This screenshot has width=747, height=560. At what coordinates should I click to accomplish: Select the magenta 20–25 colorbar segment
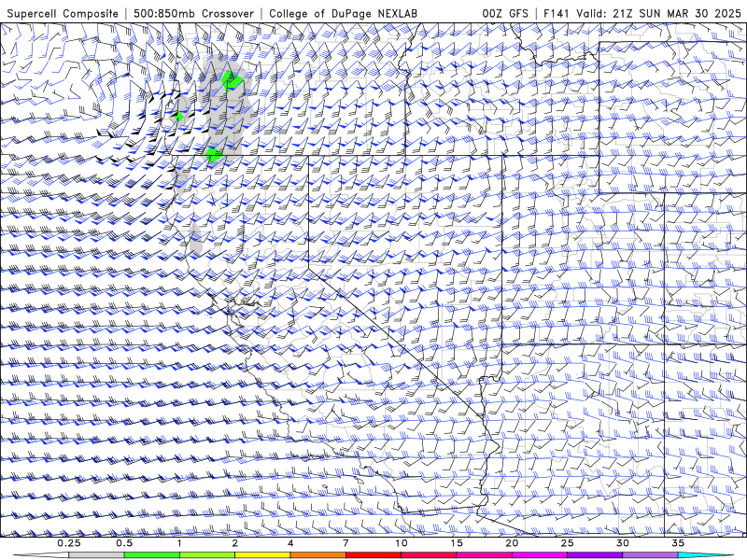[540, 555]
